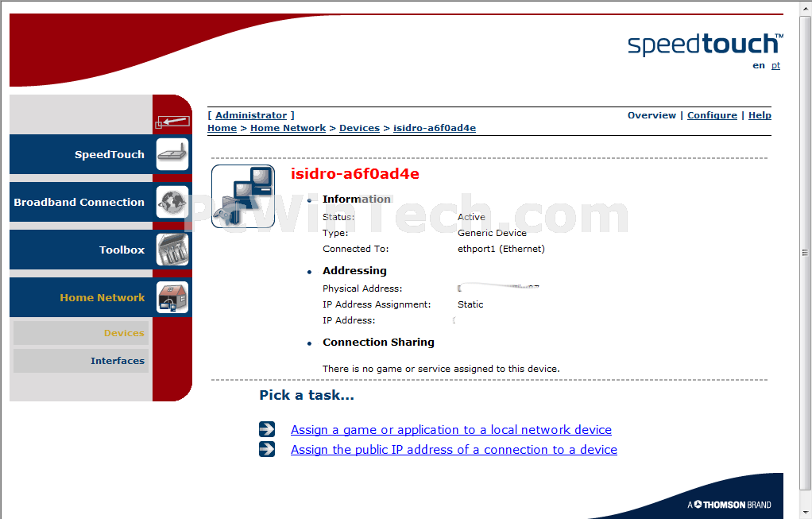
Task: Click the 'ethport1 (Ethernet)' connection value
Action: click(x=501, y=249)
